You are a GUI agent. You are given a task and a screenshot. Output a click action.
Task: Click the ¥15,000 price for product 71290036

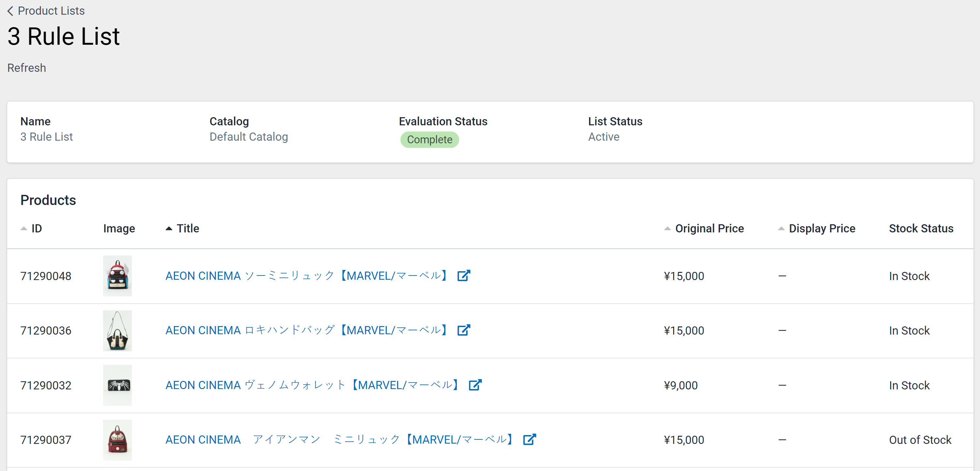684,331
